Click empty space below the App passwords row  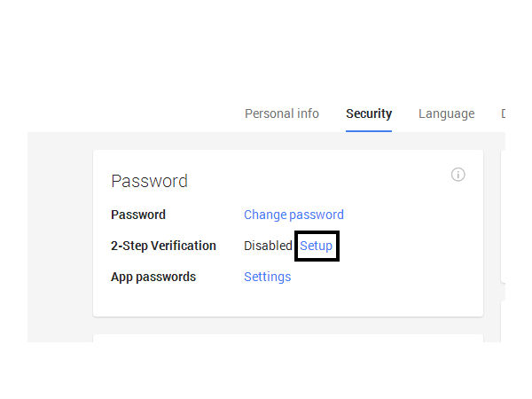point(287,301)
